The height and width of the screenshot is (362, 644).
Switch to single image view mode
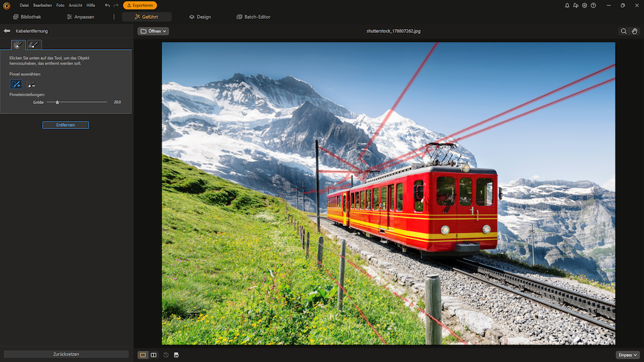tap(143, 355)
